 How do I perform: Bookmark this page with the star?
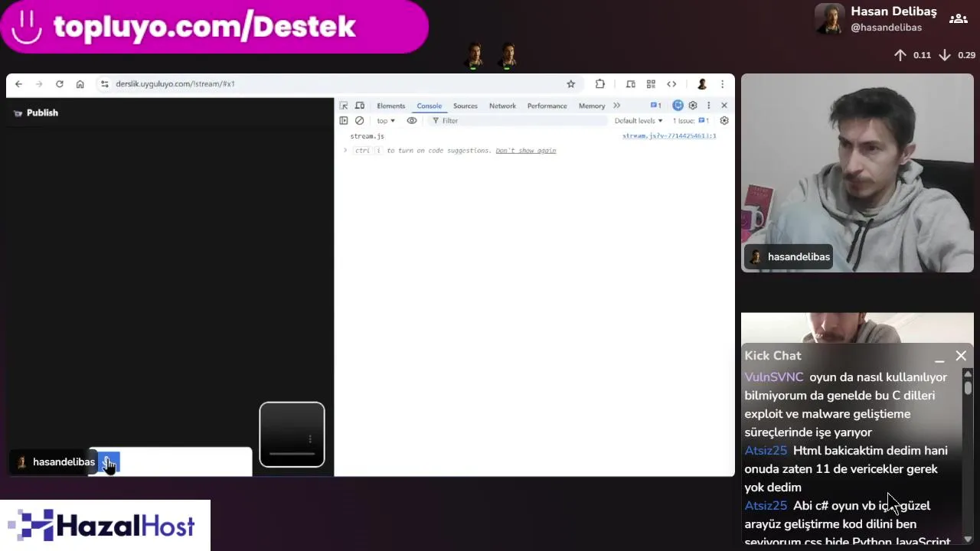(570, 84)
